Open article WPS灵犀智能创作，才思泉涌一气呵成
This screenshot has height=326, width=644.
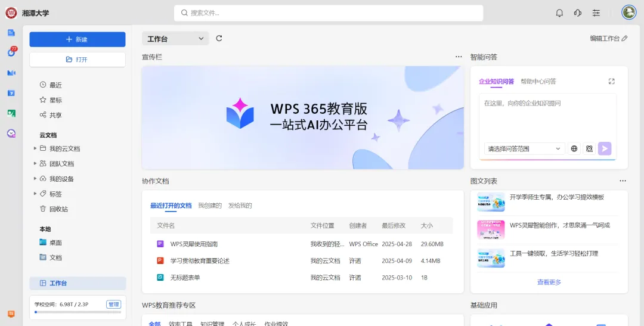tap(560, 225)
